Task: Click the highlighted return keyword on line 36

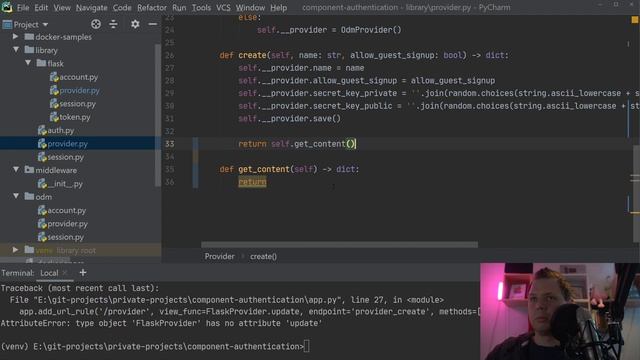Action: [x=252, y=182]
